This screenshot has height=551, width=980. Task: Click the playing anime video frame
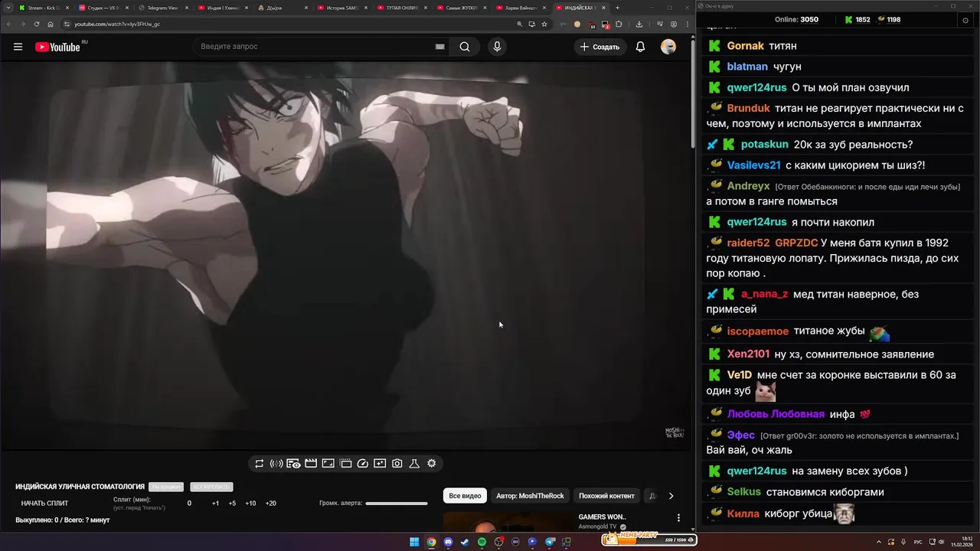[x=345, y=256]
